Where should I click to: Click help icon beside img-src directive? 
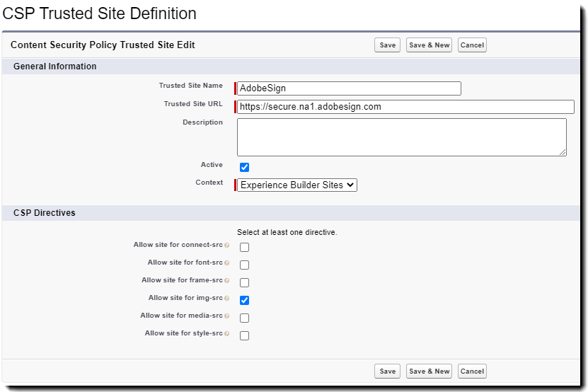point(227,299)
